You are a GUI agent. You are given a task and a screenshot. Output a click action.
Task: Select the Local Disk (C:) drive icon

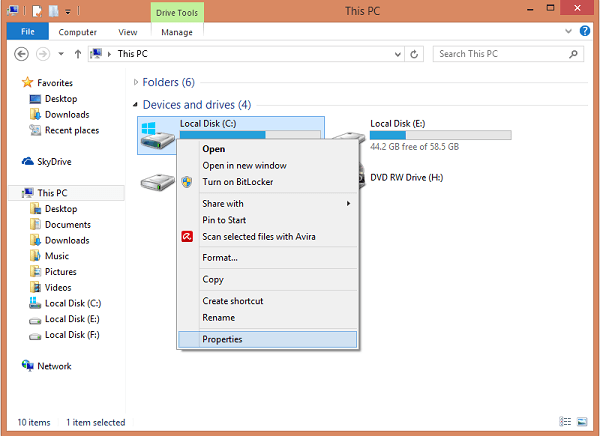(157, 136)
